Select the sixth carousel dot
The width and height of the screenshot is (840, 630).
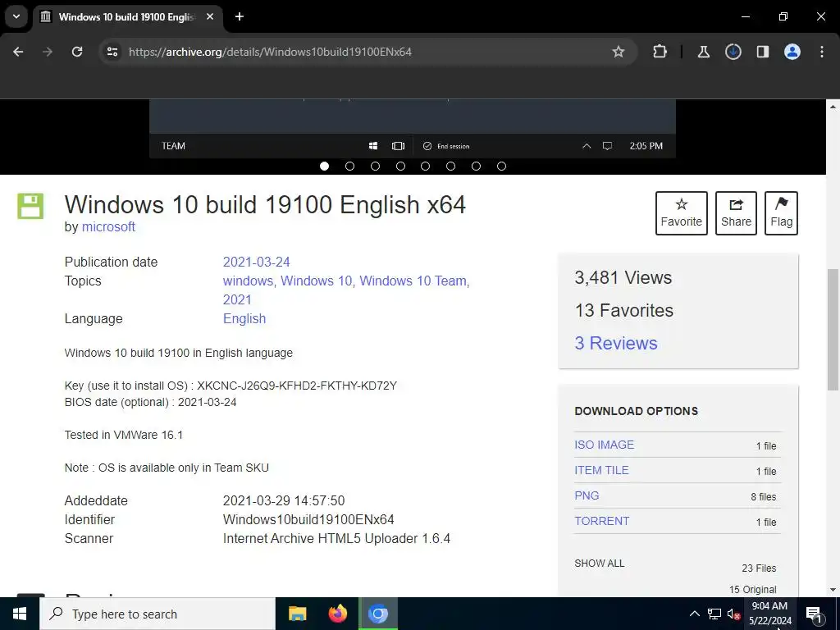[450, 166]
